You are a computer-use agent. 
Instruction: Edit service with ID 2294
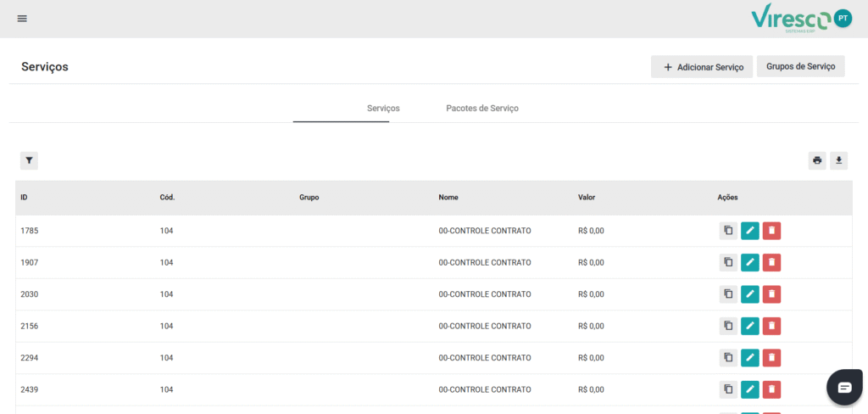click(x=750, y=358)
